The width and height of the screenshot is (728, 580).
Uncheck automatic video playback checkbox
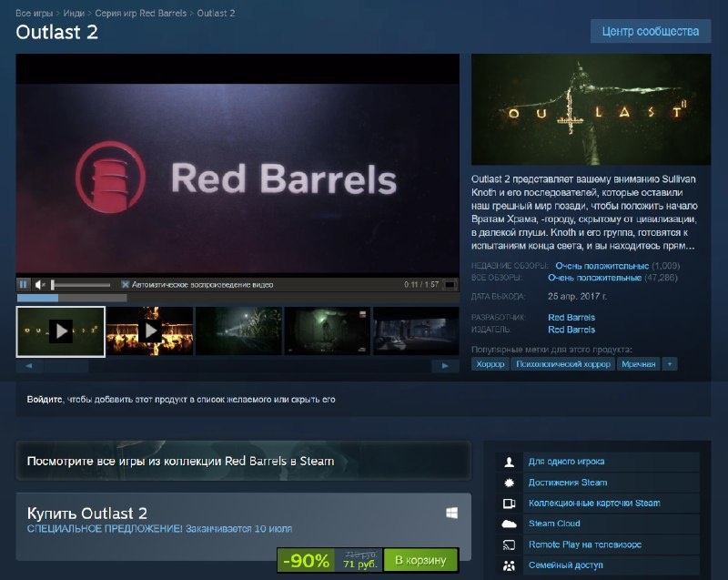pyautogui.click(x=125, y=284)
